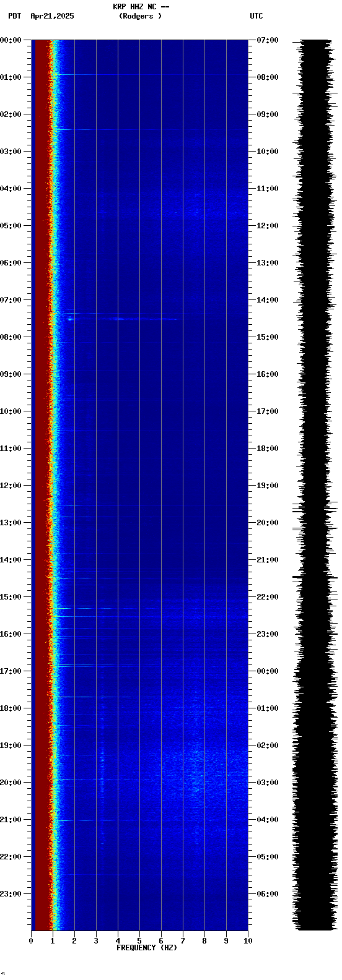Click the '0' frequency axis tick label
Image resolution: width=342 pixels, height=980 pixels.
[31, 941]
